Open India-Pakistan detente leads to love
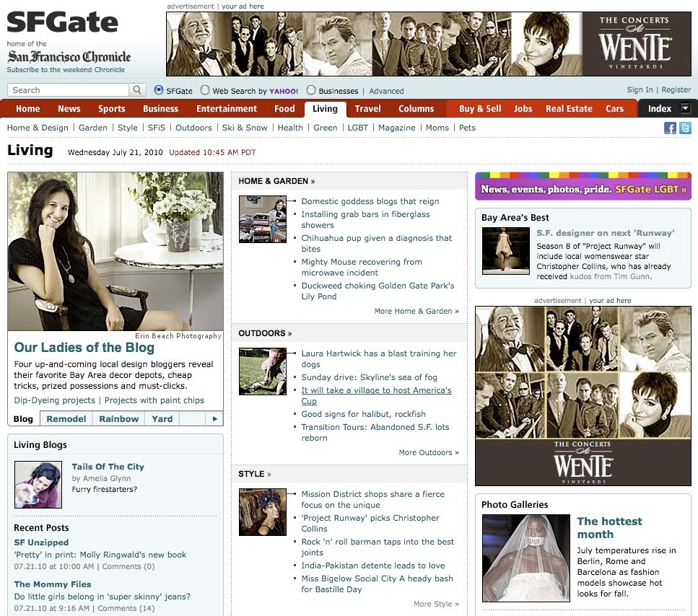Image resolution: width=698 pixels, height=616 pixels. click(x=373, y=566)
